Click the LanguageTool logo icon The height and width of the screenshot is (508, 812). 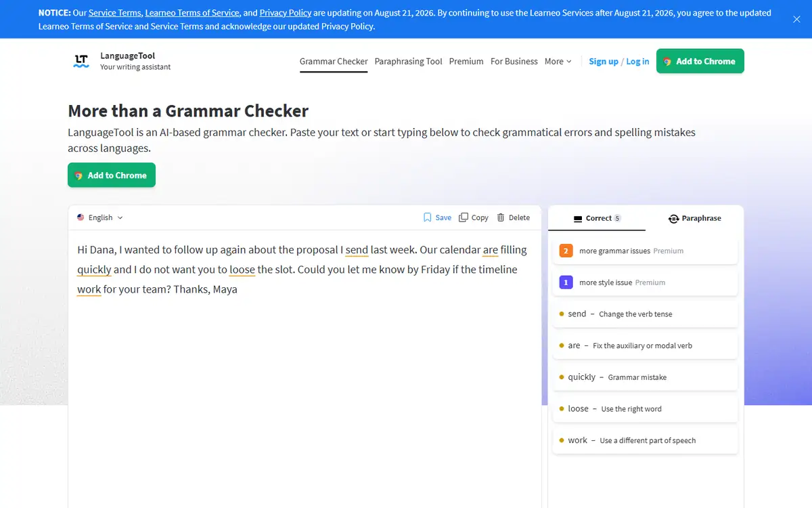pos(81,61)
